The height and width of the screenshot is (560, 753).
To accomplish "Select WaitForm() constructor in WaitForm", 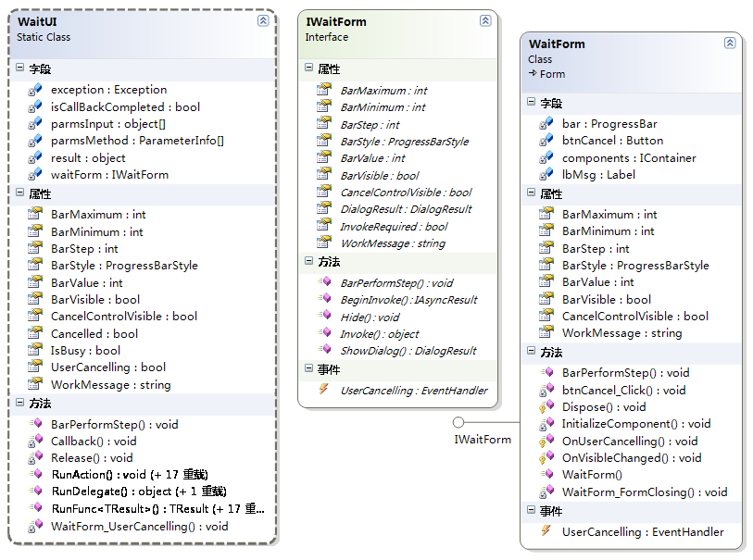I will (592, 475).
